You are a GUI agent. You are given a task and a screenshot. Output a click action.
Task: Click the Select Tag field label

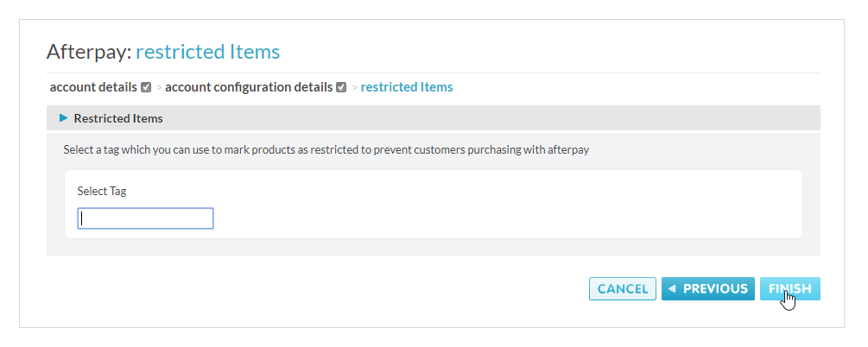(102, 191)
